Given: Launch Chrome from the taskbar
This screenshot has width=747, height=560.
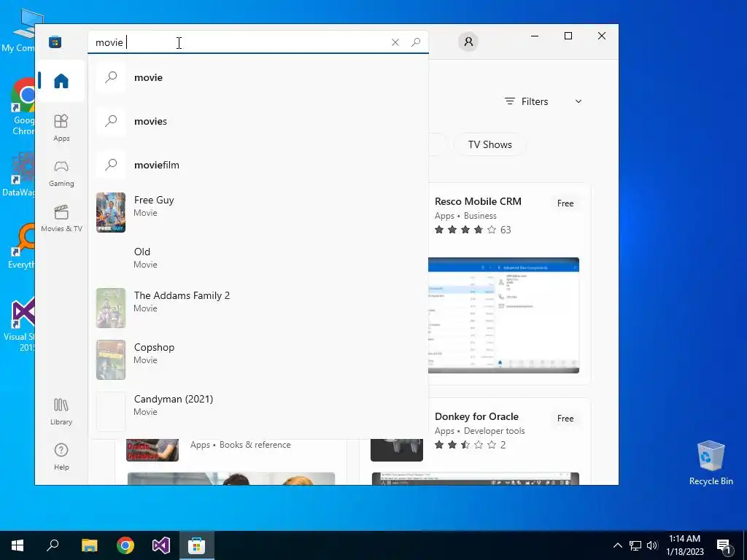Looking at the screenshot, I should coord(125,545).
